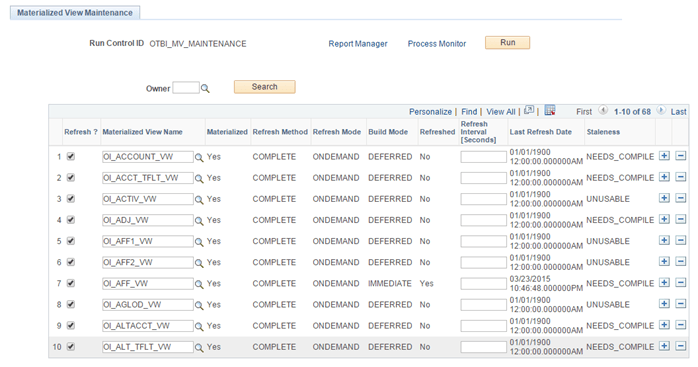Click the Find link
The image size is (698, 367).
(469, 112)
